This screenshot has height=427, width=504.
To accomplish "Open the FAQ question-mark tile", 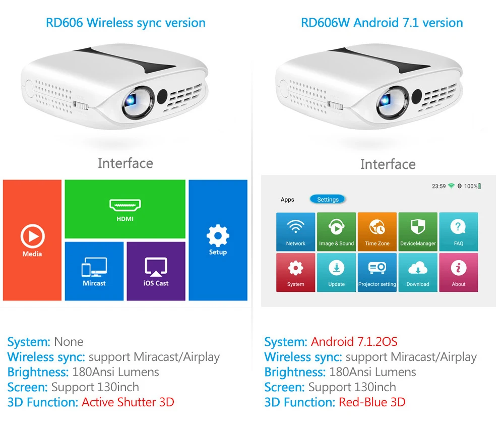I will 459,231.
